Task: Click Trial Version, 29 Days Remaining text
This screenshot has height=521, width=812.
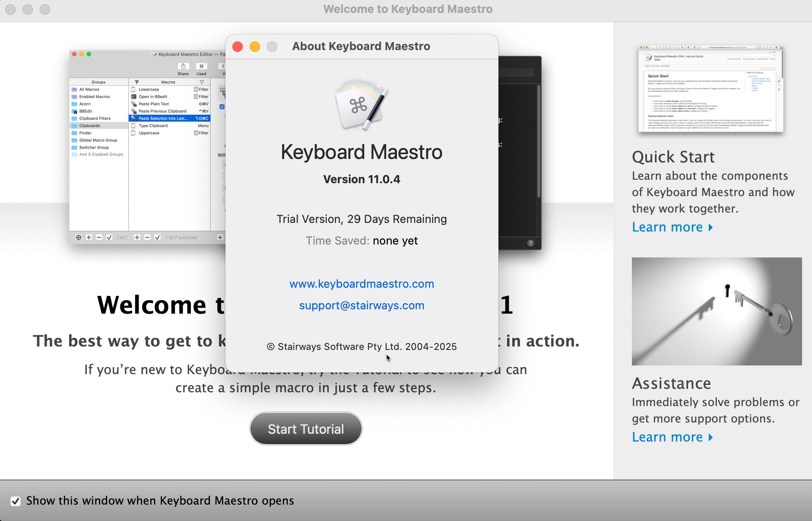Action: coord(362,219)
